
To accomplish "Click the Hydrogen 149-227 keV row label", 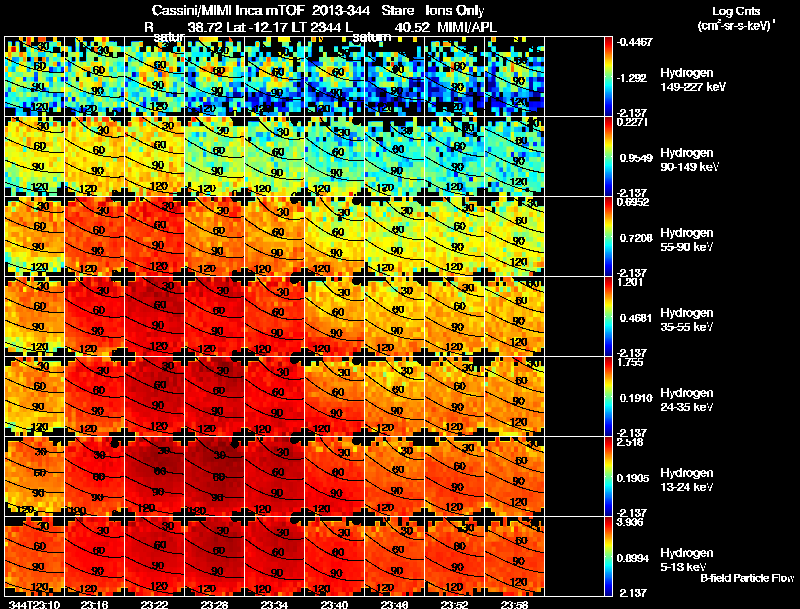I will pos(693,80).
